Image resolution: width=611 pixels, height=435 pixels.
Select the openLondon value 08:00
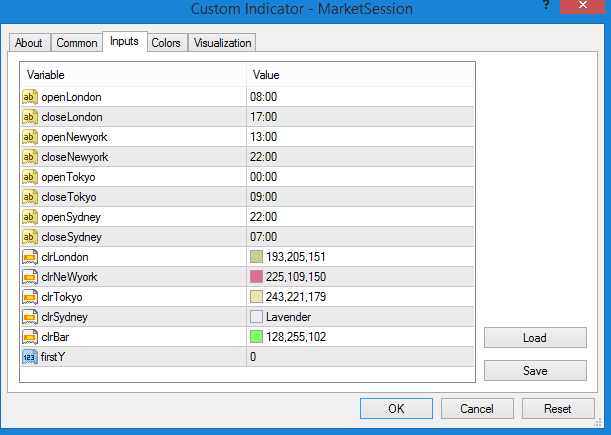263,97
